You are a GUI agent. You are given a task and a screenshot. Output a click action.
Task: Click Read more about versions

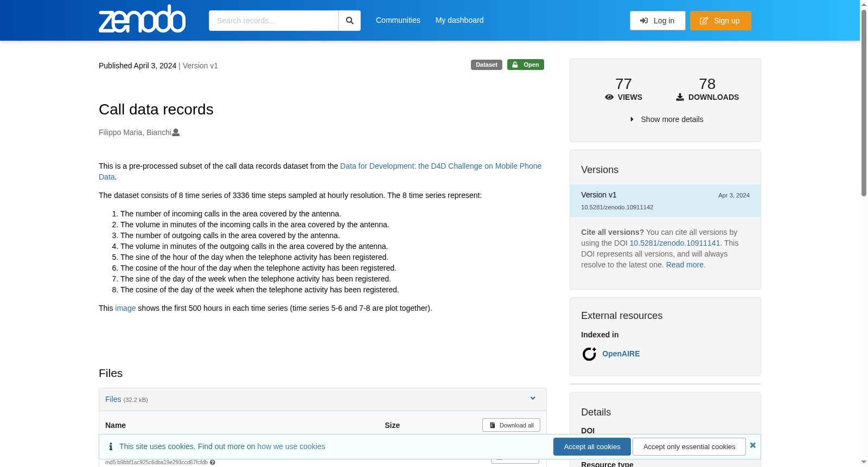pyautogui.click(x=686, y=265)
